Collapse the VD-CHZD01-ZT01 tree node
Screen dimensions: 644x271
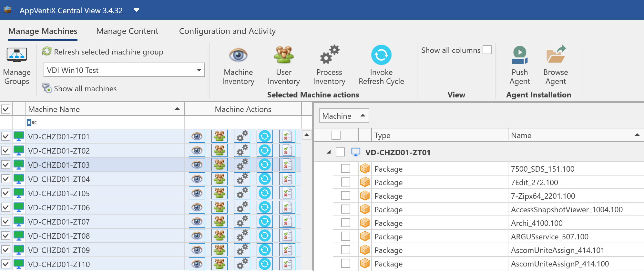(x=329, y=152)
